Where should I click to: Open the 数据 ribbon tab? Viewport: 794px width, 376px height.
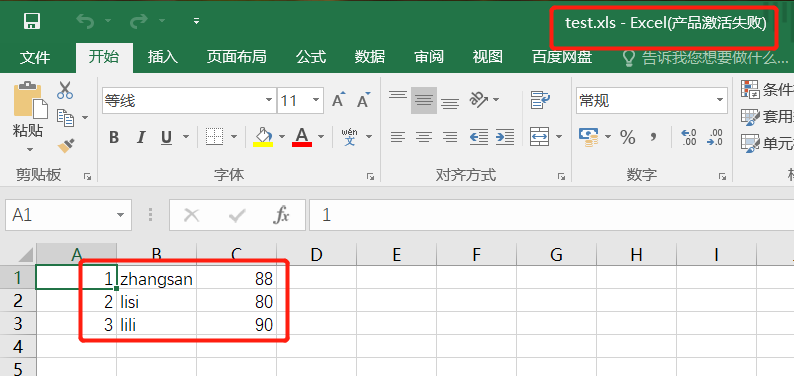click(370, 57)
